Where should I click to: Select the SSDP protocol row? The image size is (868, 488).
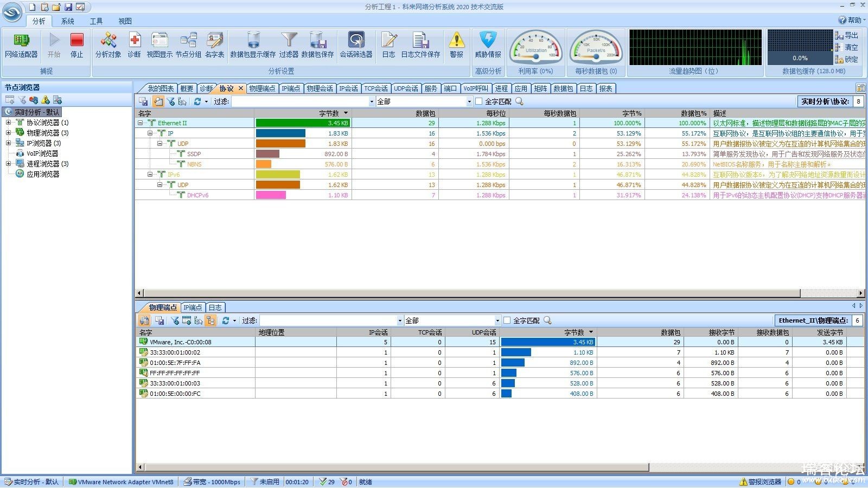pos(500,154)
